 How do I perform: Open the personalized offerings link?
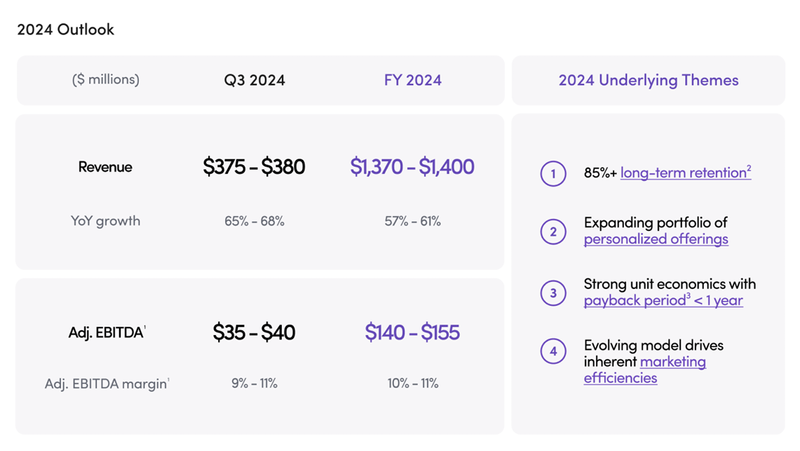[656, 240]
